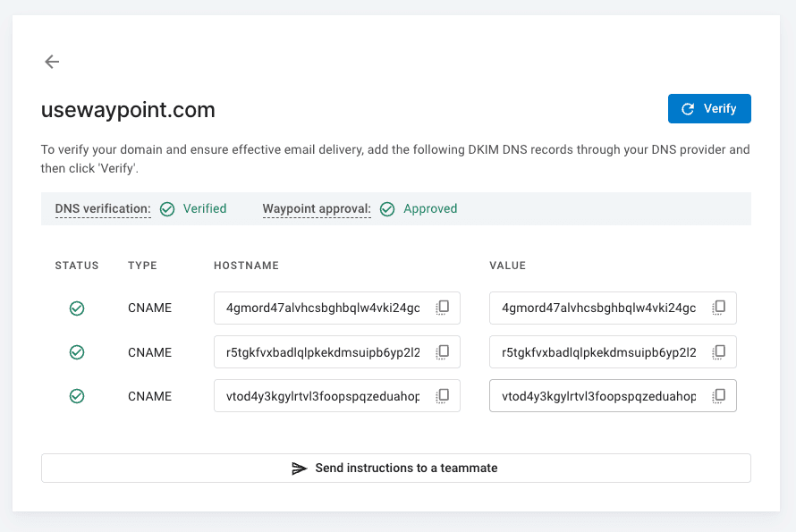
Task: Click the Approved checkmark icon
Action: click(x=387, y=209)
